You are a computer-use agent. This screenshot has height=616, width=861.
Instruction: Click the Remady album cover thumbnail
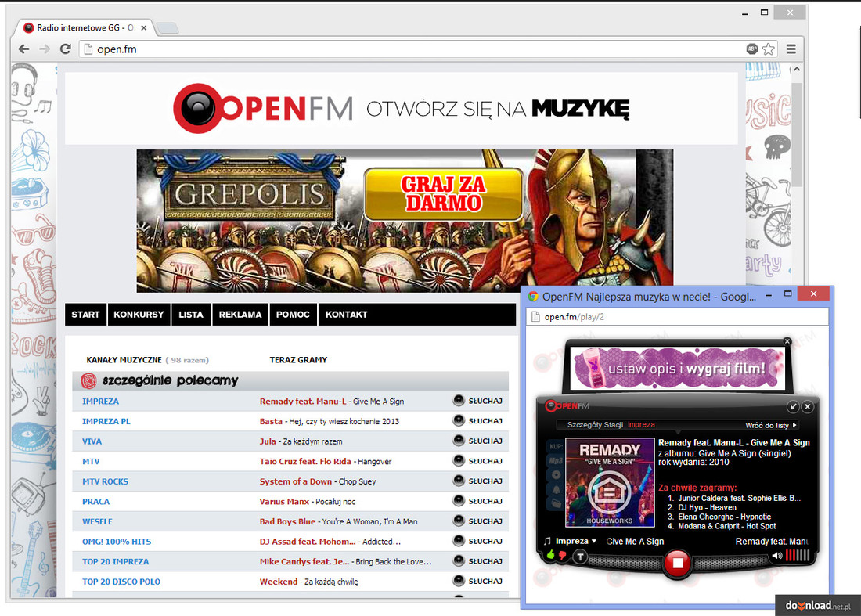tap(610, 483)
